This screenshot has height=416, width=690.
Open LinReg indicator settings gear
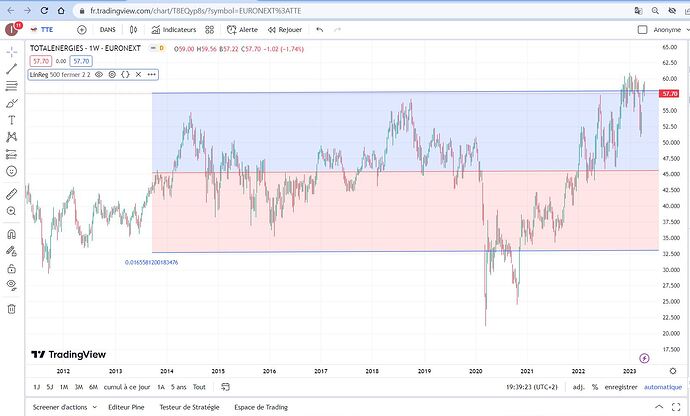click(x=112, y=74)
